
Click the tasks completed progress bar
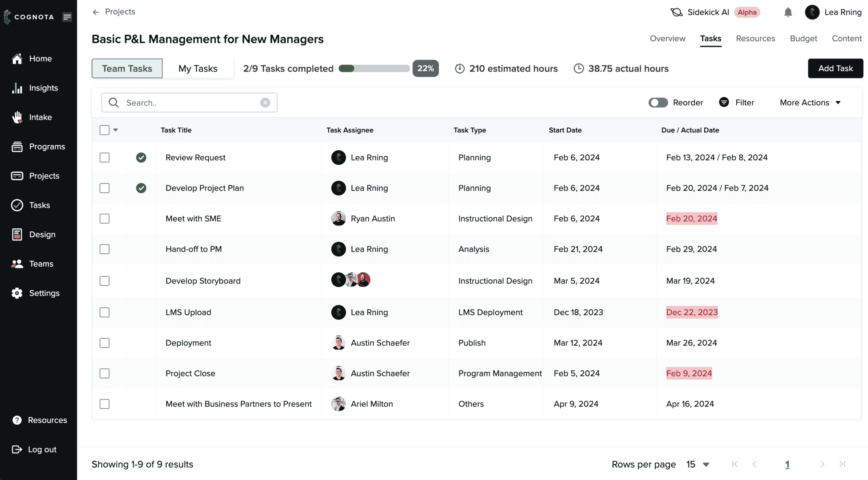(x=374, y=68)
